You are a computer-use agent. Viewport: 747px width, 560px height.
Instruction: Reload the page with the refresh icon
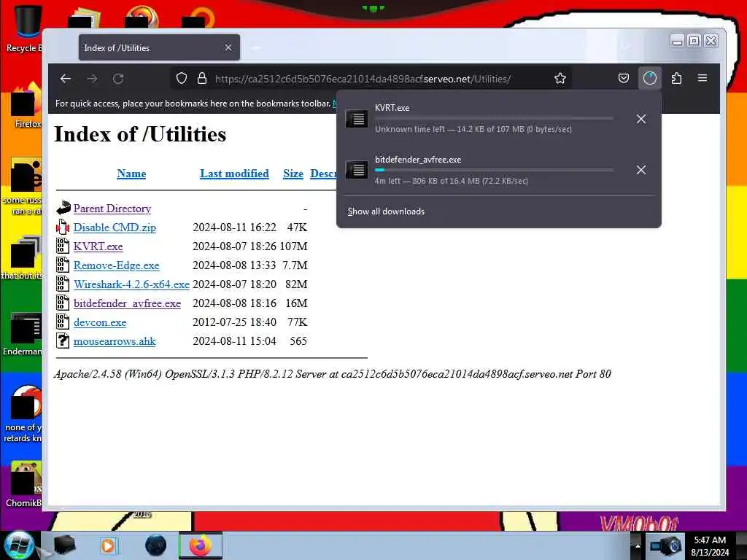pyautogui.click(x=118, y=79)
